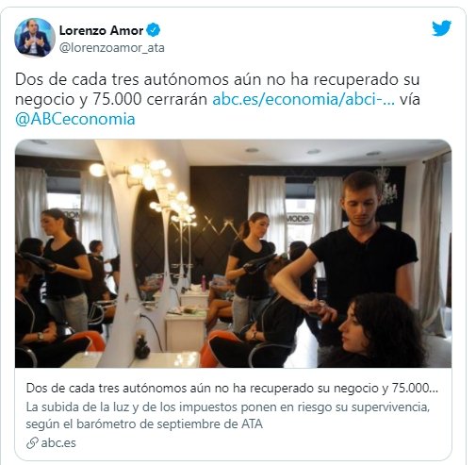Open the Lorenzo Amor display name
This screenshot has width=476, height=465.
click(x=101, y=30)
